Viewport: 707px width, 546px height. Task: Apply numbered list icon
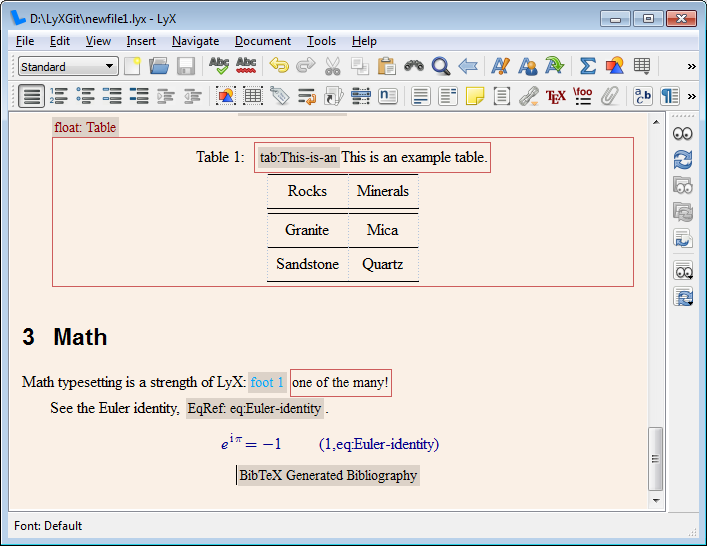pyautogui.click(x=59, y=96)
